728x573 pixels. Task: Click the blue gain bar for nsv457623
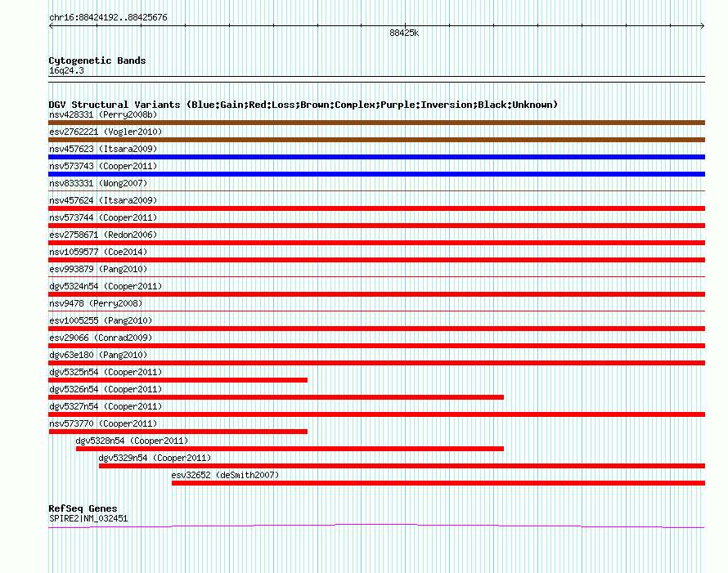click(376, 157)
